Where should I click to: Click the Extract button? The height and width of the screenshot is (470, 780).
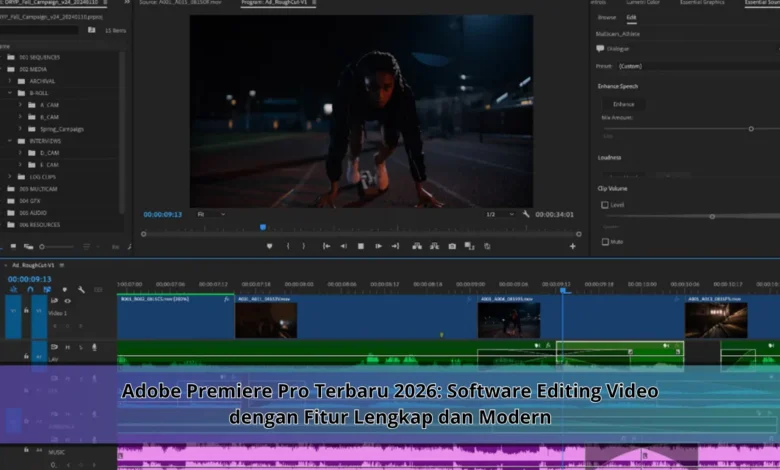434,246
